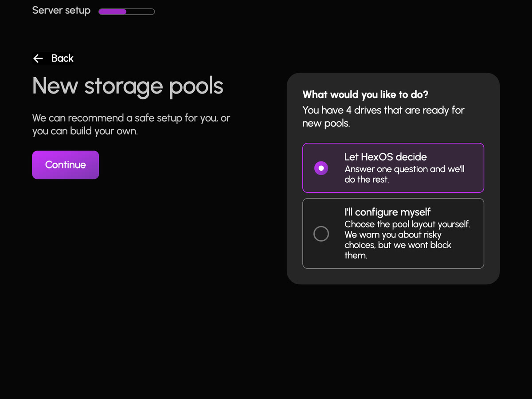Click the 'I'll configure myself' option title

[387, 212]
